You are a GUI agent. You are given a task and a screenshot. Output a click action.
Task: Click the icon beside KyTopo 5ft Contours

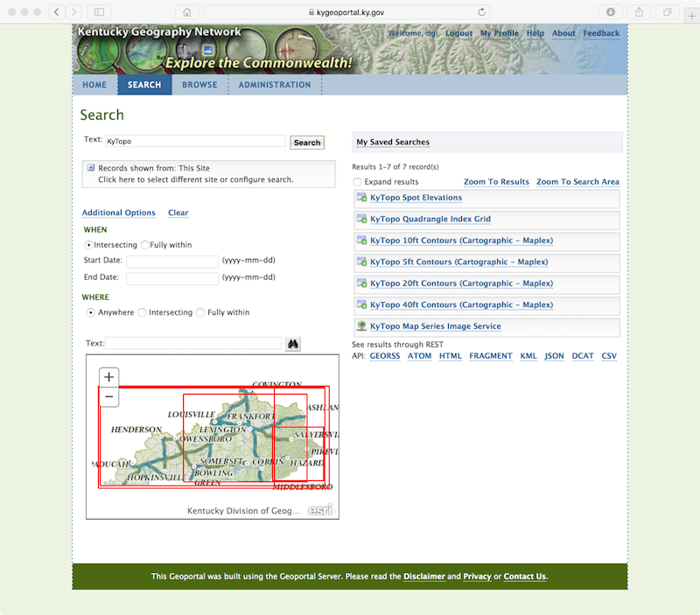361,262
